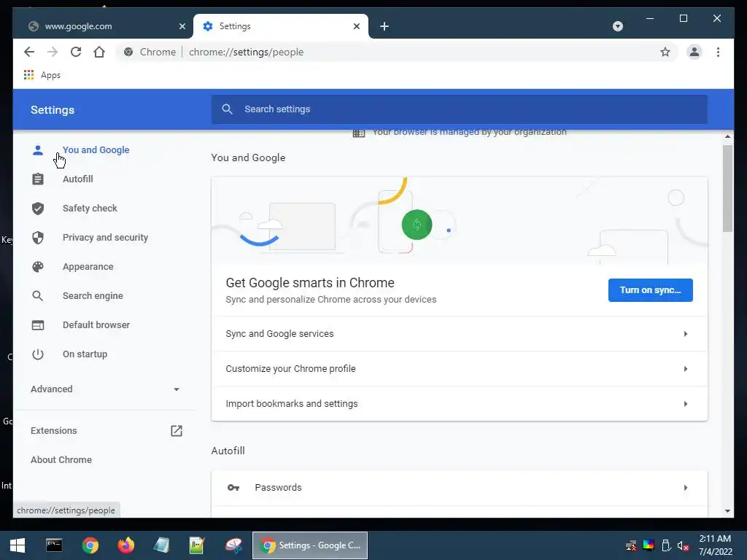Screen dimensions: 747x560
Task: Click the Autofill clipboard icon in sidebar
Action: (38, 179)
